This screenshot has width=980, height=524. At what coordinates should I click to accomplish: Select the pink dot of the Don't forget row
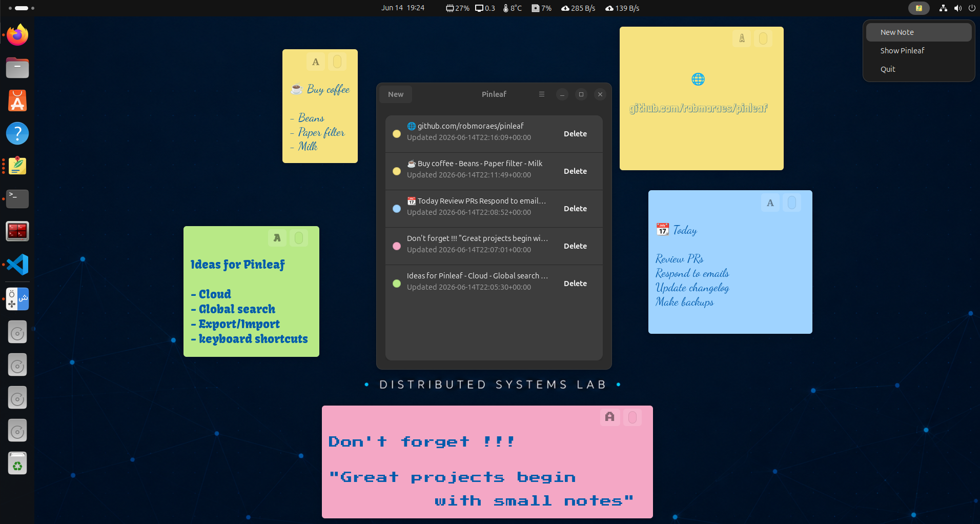397,246
